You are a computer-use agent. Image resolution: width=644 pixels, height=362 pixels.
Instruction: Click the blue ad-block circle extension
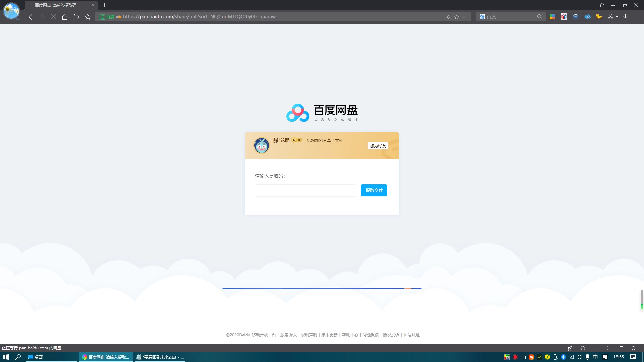pos(576,17)
